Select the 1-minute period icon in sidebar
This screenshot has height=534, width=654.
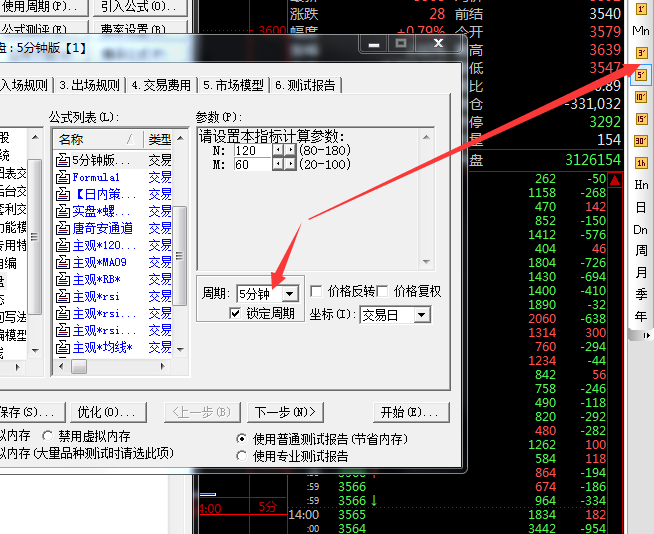pyautogui.click(x=641, y=9)
